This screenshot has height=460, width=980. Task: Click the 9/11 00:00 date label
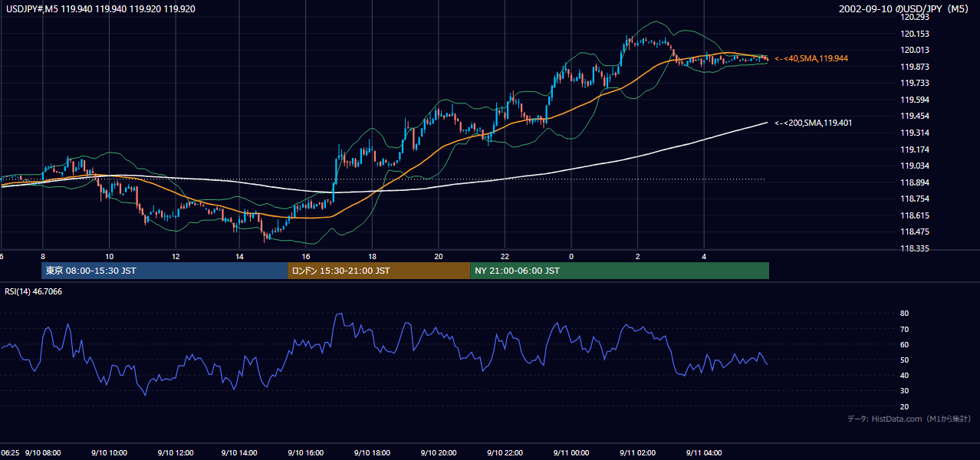click(571, 452)
